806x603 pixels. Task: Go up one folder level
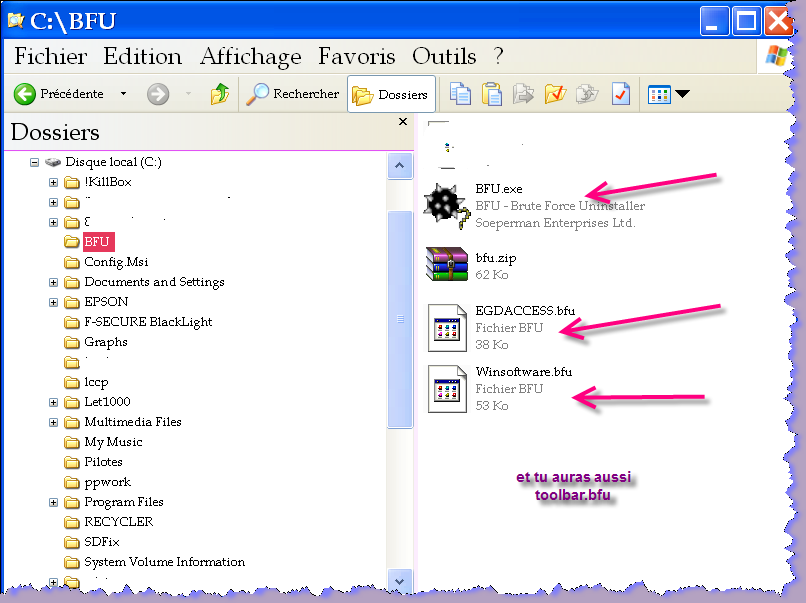pos(219,94)
